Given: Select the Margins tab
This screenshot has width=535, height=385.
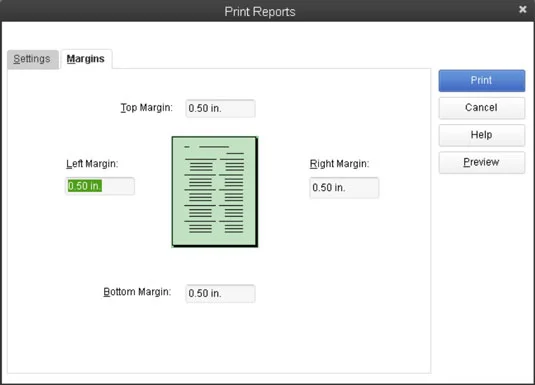Looking at the screenshot, I should click(x=86, y=59).
